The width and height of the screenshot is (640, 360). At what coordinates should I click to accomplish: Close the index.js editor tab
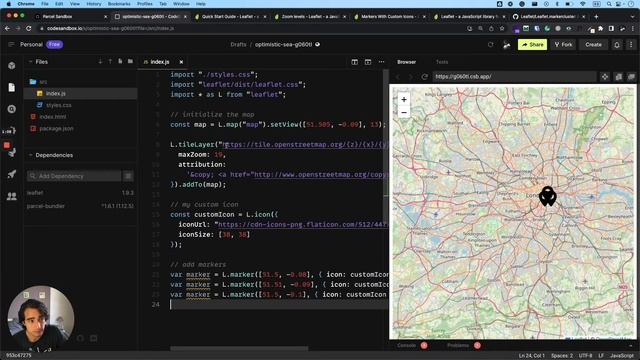tap(181, 62)
